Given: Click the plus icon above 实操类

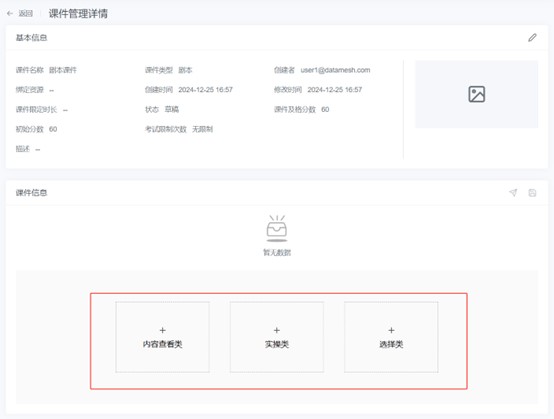Looking at the screenshot, I should point(277,330).
